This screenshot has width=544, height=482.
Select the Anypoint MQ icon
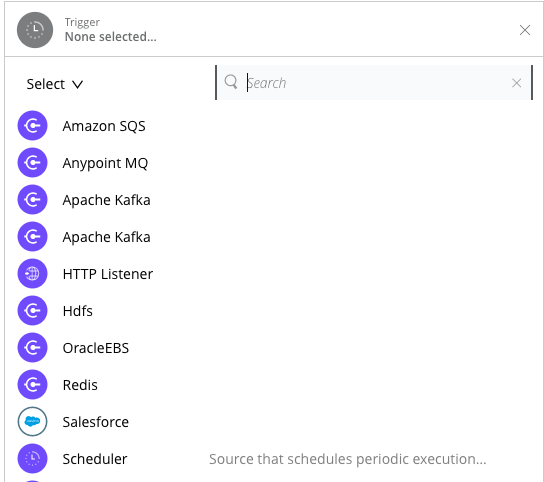(32, 162)
